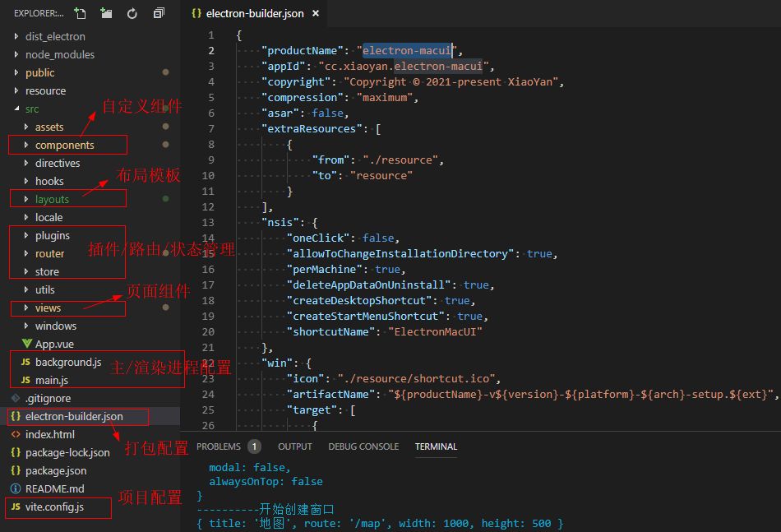Image resolution: width=781 pixels, height=532 pixels.
Task: Click the New File icon in Explorer
Action: (80, 13)
